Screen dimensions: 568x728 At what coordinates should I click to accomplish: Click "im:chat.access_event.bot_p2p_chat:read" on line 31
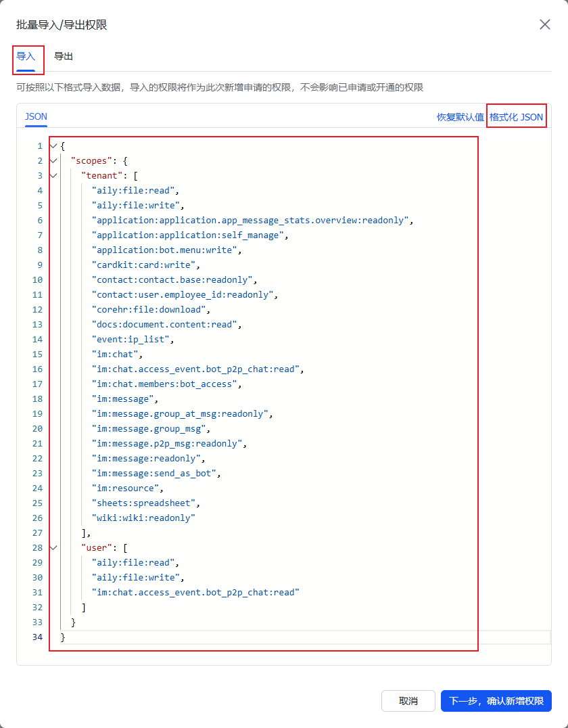pyautogui.click(x=195, y=593)
